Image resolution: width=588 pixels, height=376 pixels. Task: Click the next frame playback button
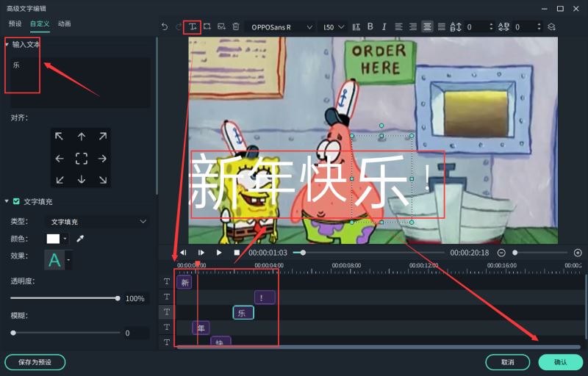pyautogui.click(x=201, y=253)
